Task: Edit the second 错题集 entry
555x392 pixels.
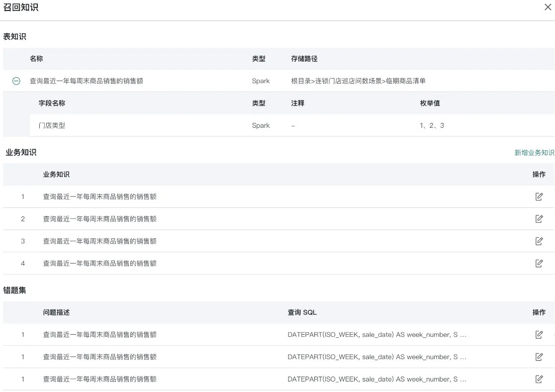Action: [x=539, y=357]
